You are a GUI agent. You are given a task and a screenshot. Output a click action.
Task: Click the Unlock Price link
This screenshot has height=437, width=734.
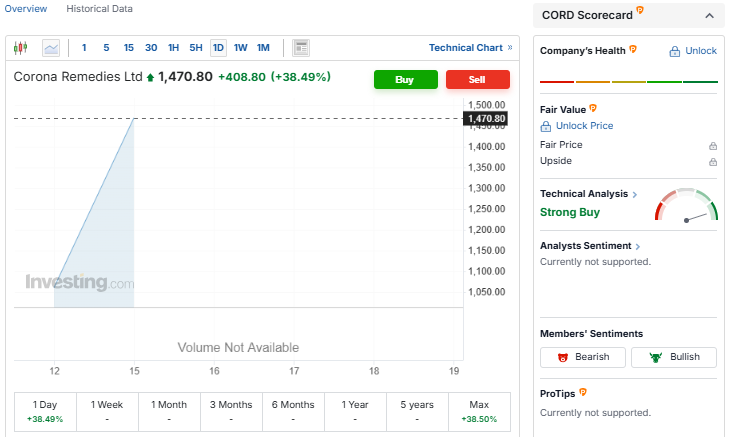click(577, 126)
